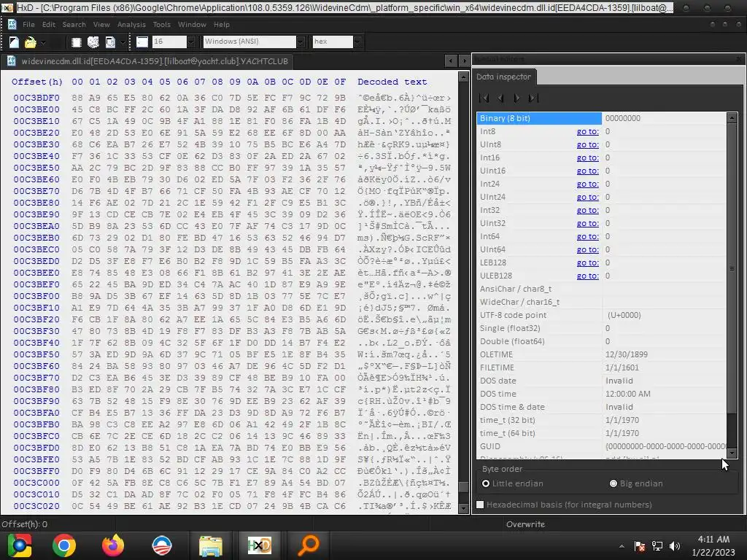Viewport: 747px width, 560px height.
Task: Click the volume speaker tray icon
Action: [674, 546]
